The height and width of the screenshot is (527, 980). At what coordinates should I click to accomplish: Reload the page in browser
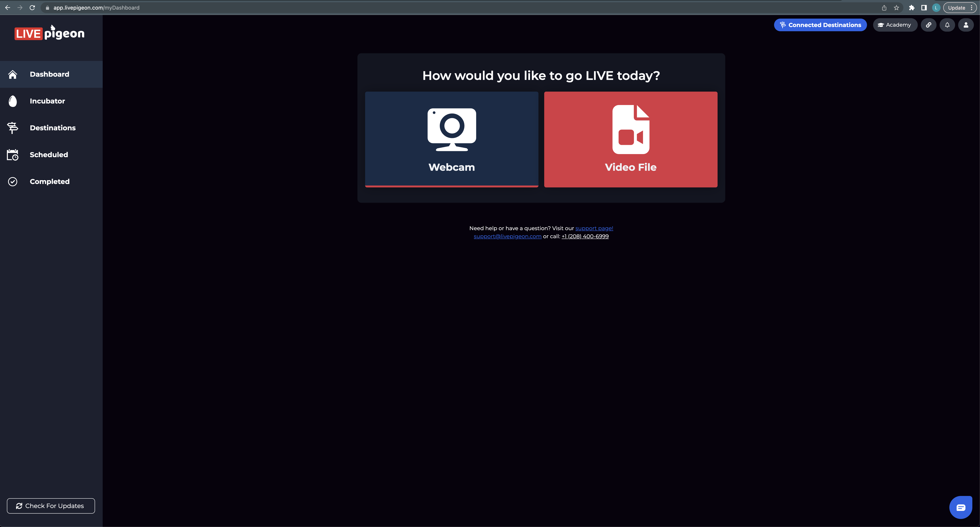(x=32, y=8)
